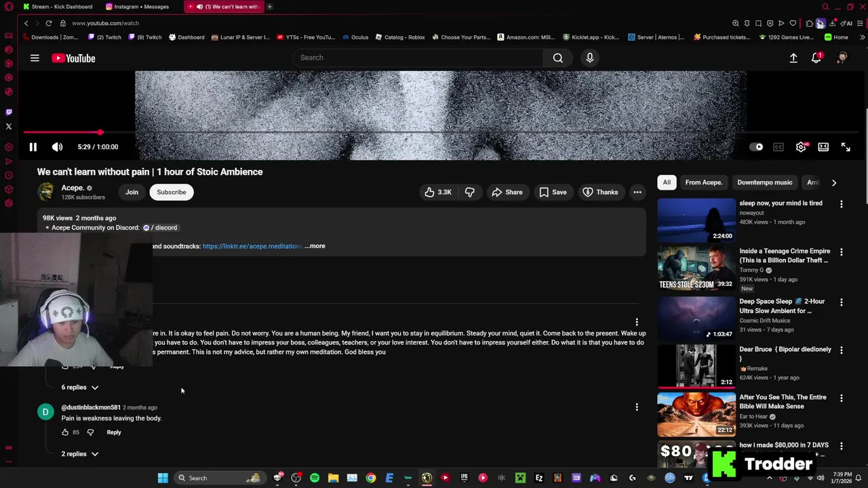Share this video
This screenshot has height=488, width=868.
pos(507,192)
